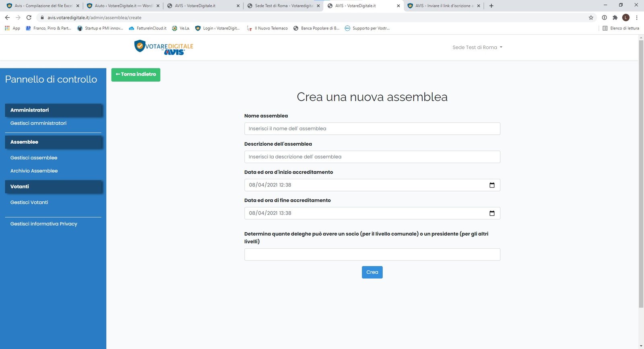Click the VotareDigitale AVIS logo

pos(164,47)
